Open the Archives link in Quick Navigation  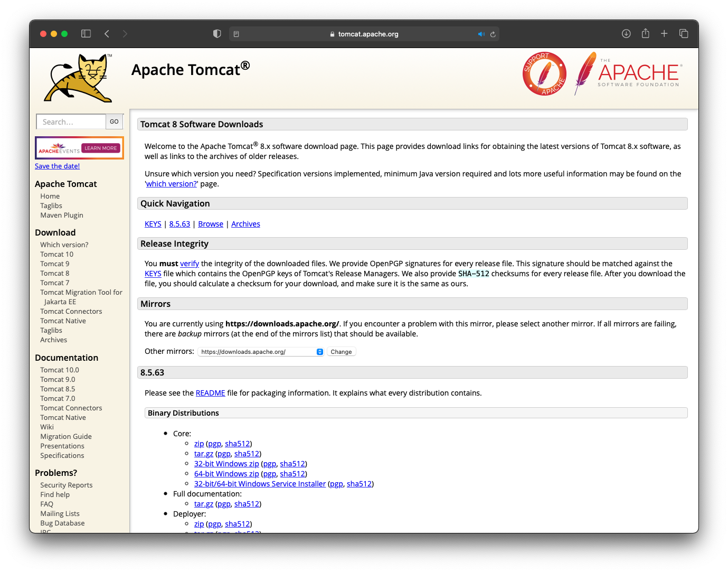tap(245, 224)
